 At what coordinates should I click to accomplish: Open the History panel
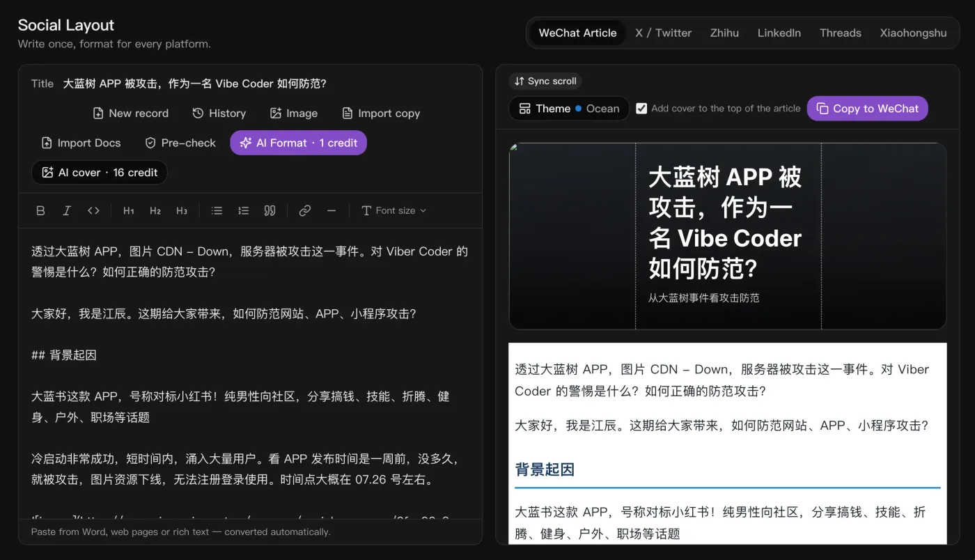pyautogui.click(x=219, y=113)
